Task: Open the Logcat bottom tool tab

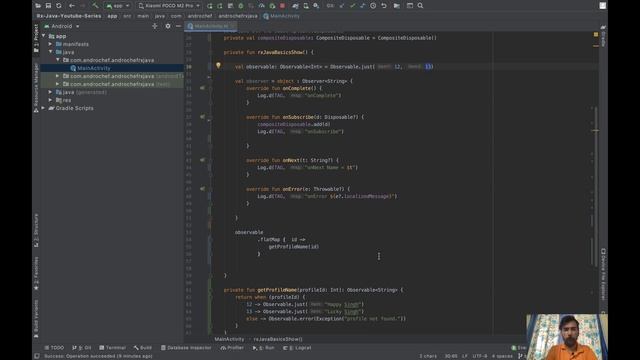Action: [297, 348]
